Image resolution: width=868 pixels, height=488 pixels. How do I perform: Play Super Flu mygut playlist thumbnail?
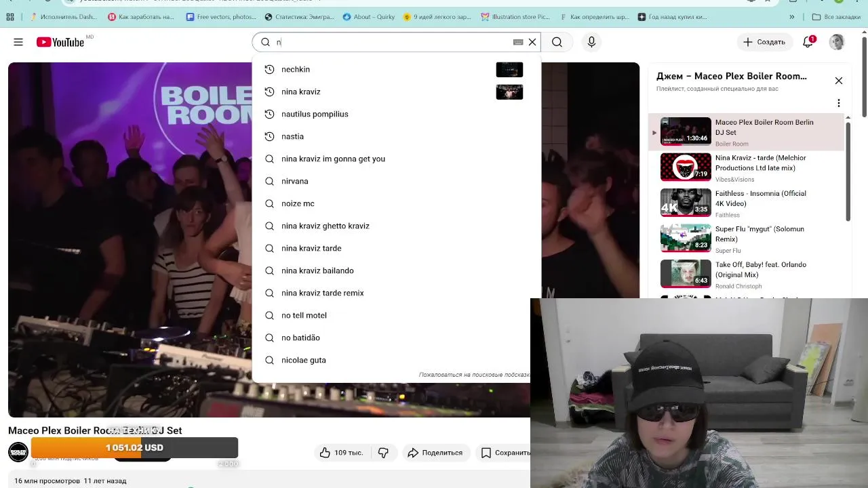point(686,238)
